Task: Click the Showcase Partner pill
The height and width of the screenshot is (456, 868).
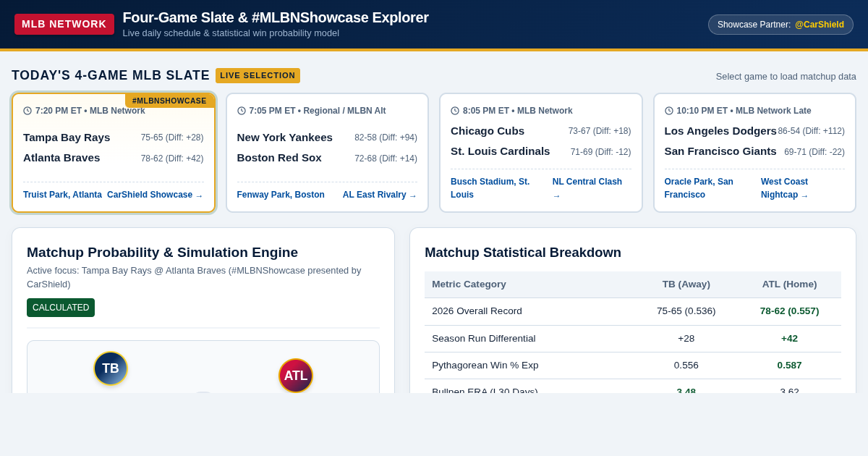Action: pyautogui.click(x=780, y=25)
